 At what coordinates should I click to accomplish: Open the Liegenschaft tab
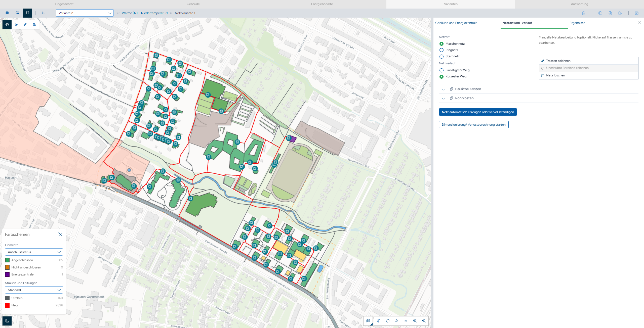(64, 4)
